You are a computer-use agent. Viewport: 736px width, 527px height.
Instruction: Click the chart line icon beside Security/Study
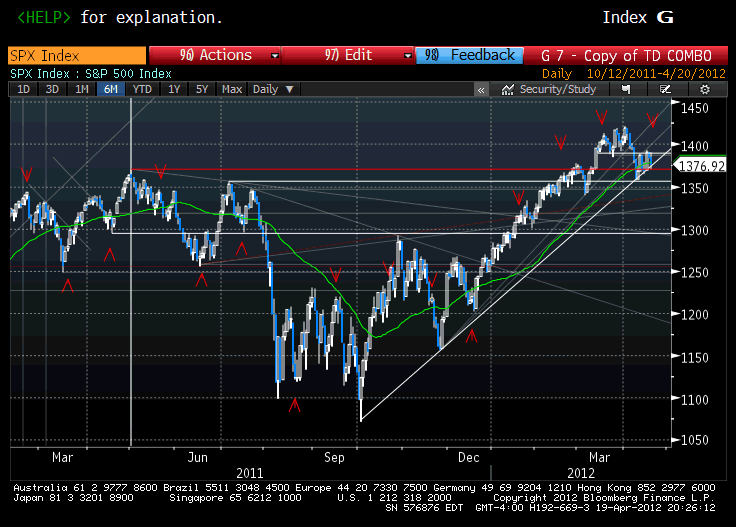(x=507, y=89)
